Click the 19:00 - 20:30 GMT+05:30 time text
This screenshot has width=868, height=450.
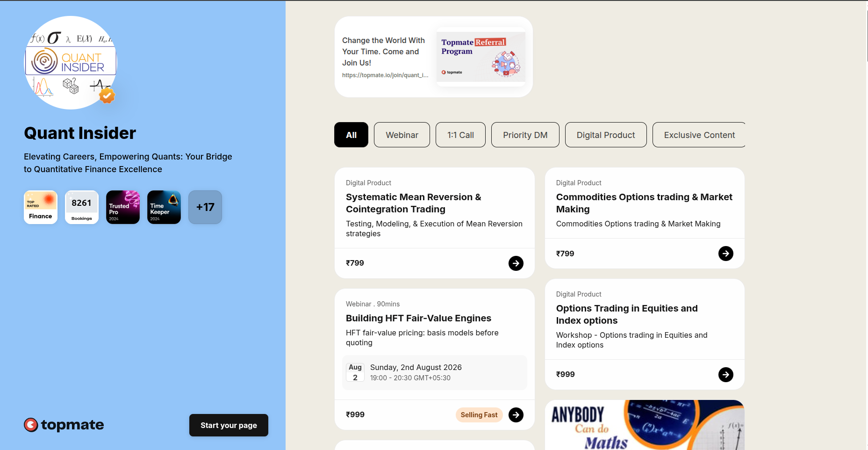(x=410, y=378)
